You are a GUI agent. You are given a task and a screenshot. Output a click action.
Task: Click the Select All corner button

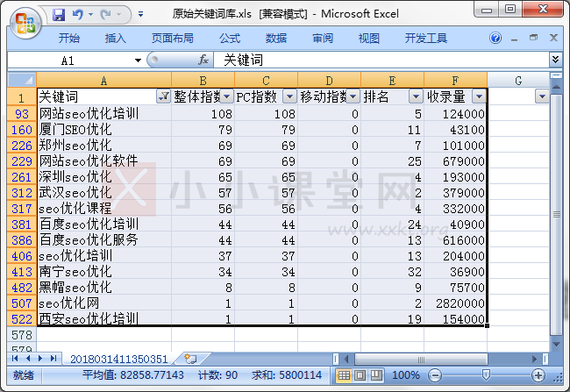click(x=22, y=80)
